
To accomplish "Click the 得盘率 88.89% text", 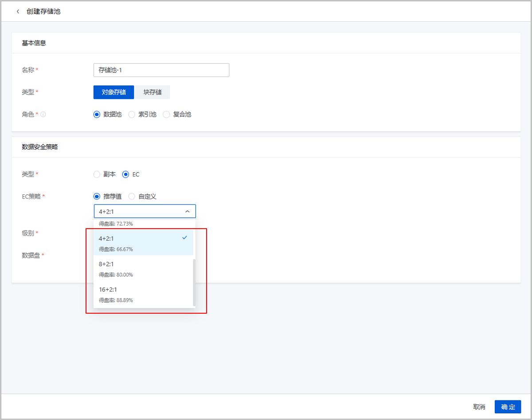I will pyautogui.click(x=116, y=300).
